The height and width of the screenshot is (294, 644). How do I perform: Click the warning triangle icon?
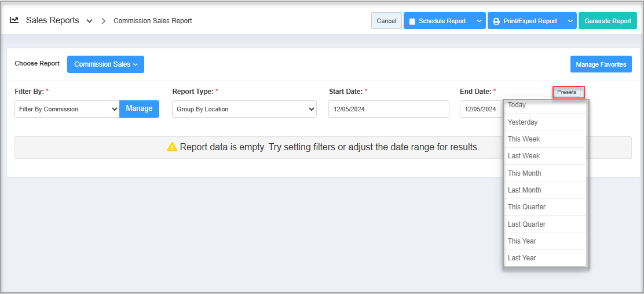pos(172,147)
